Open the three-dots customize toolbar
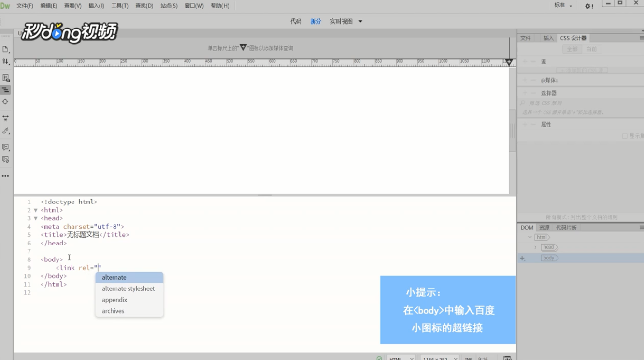 point(6,176)
